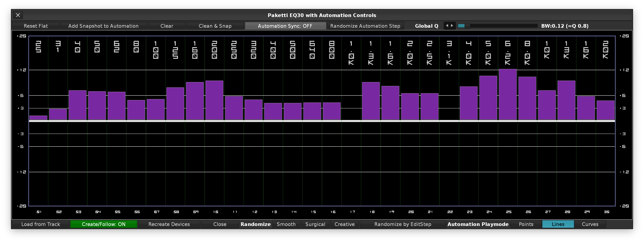
Task: Click the Global Q left arrow
Action: click(447, 26)
